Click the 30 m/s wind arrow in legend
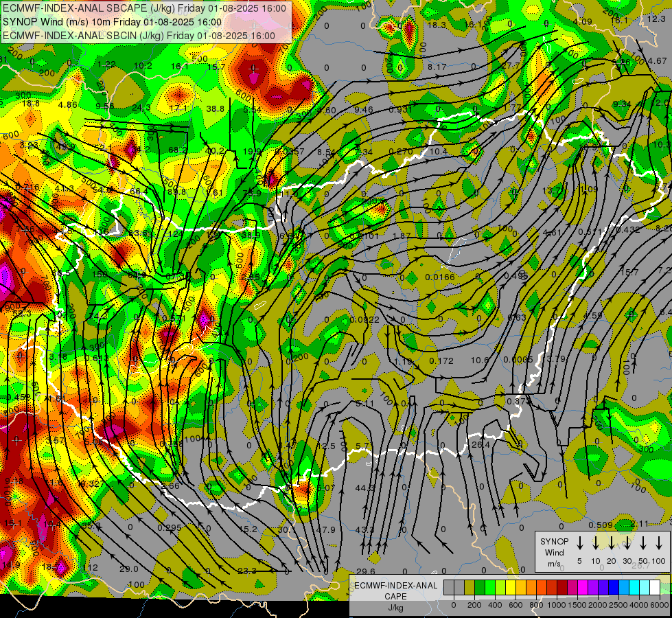The image size is (672, 618). click(x=627, y=542)
